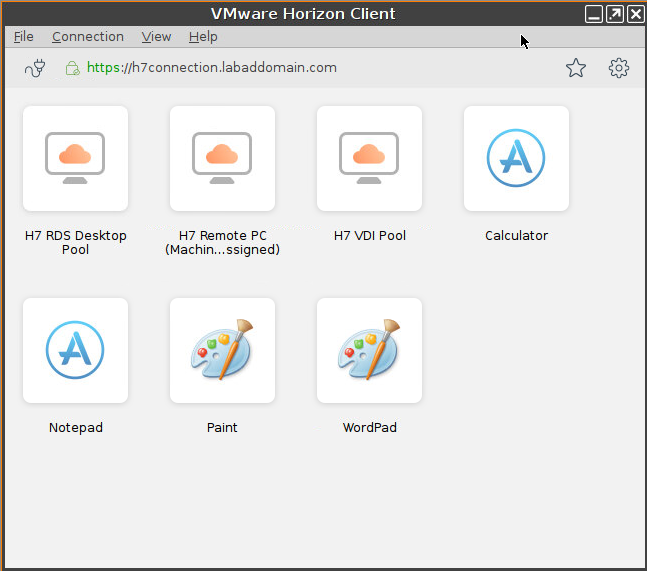Open the File menu

point(23,37)
